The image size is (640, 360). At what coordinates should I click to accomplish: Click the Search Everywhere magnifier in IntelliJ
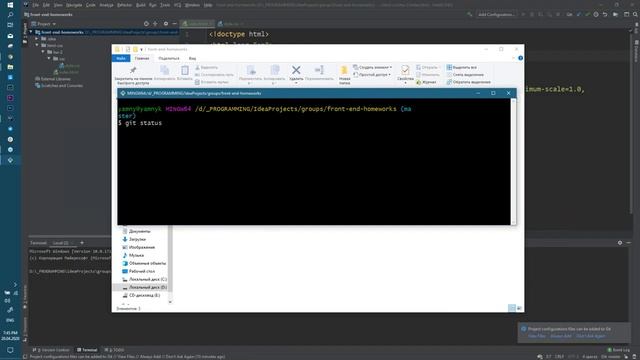tap(636, 15)
